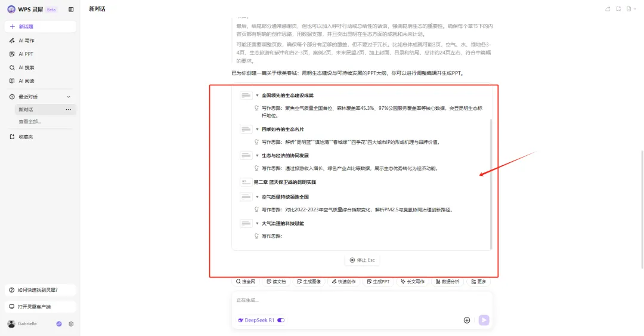Collapse the 生态与经济的协同发展 outline item
This screenshot has width=644, height=336.
[x=257, y=156]
